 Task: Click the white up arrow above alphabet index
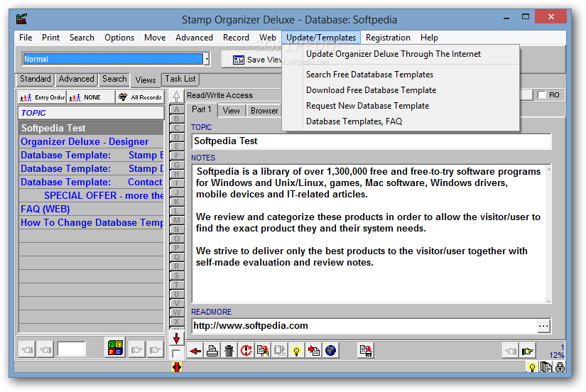pyautogui.click(x=176, y=97)
